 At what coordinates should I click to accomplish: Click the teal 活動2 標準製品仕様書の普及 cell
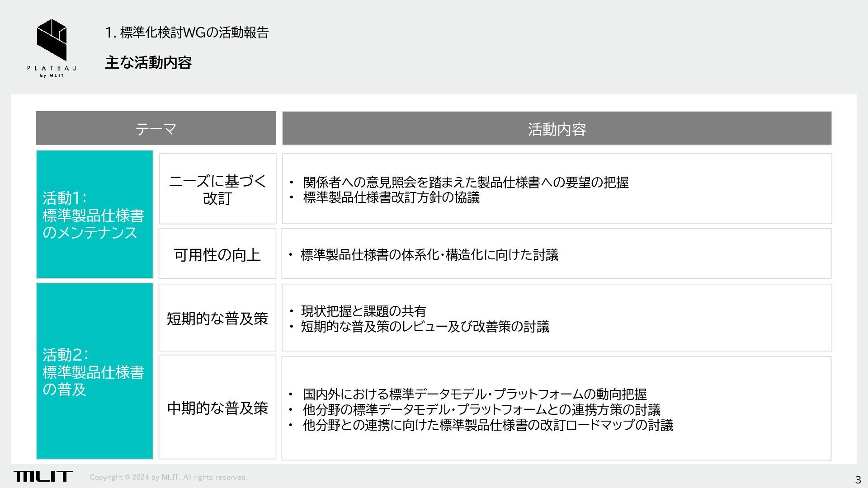click(x=94, y=371)
